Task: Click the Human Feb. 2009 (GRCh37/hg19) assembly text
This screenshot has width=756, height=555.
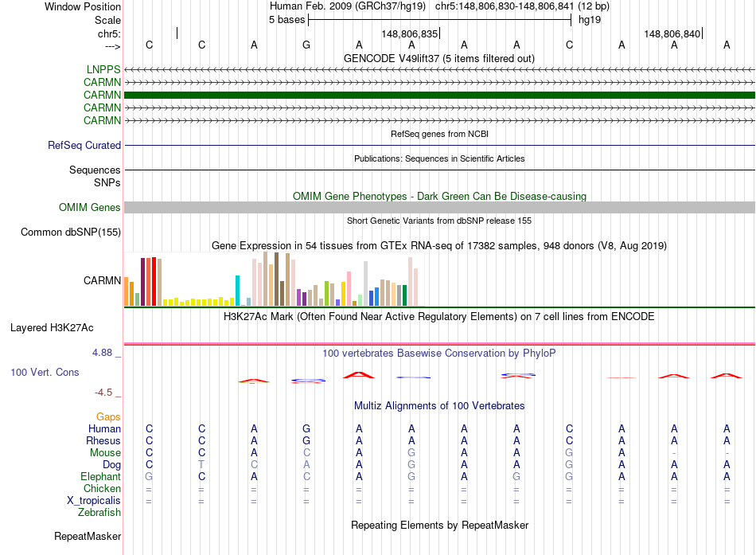Action: pyautogui.click(x=348, y=6)
